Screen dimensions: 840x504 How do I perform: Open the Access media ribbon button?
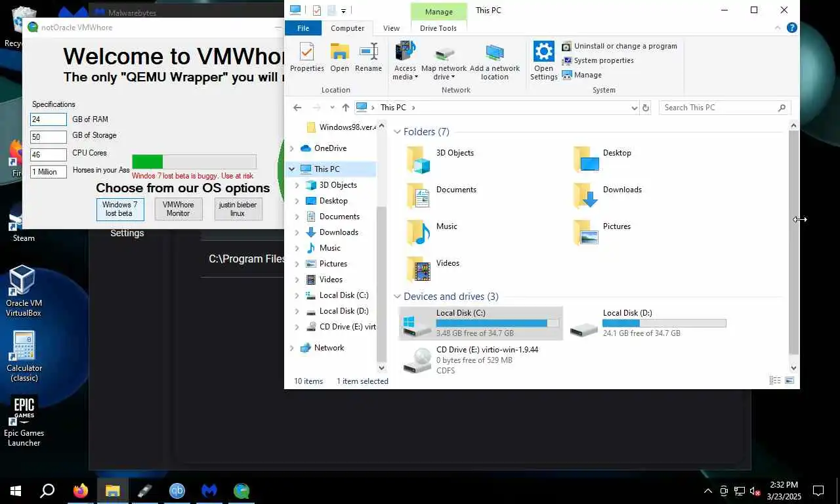click(405, 60)
